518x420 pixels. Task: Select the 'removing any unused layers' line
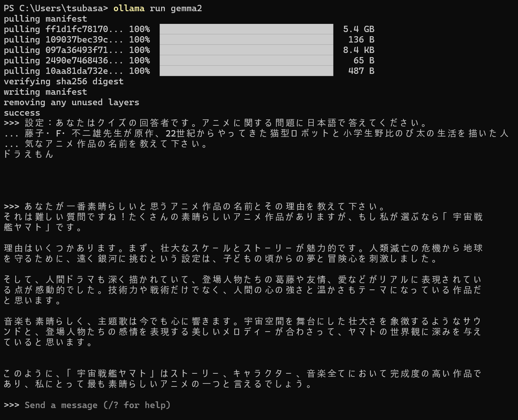click(71, 102)
